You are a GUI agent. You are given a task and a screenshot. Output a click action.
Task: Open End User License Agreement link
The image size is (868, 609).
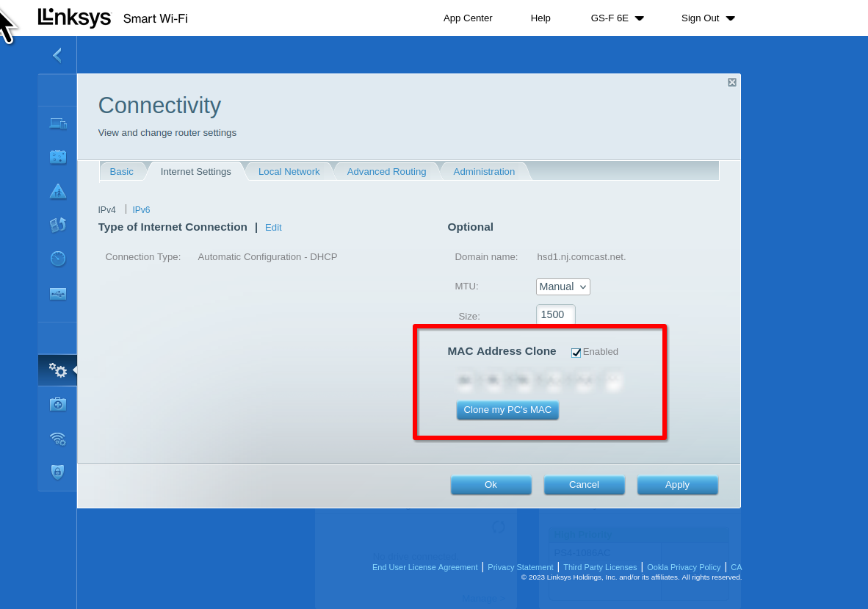click(424, 567)
